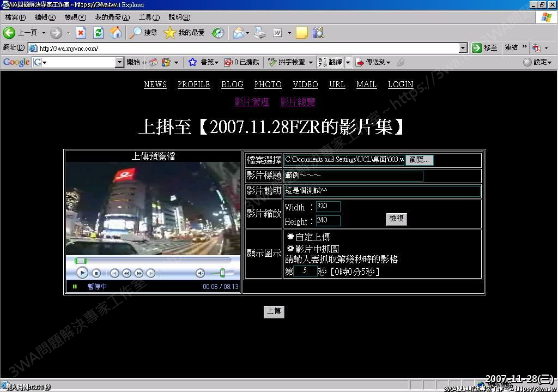Viewport: 558px width, 392px height.
Task: Open the 工具(T) menu
Action: click(x=149, y=17)
